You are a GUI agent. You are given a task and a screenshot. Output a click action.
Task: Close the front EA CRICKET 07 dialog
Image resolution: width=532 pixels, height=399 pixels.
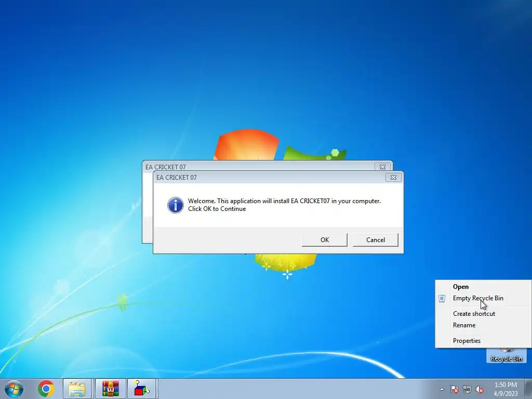click(393, 178)
